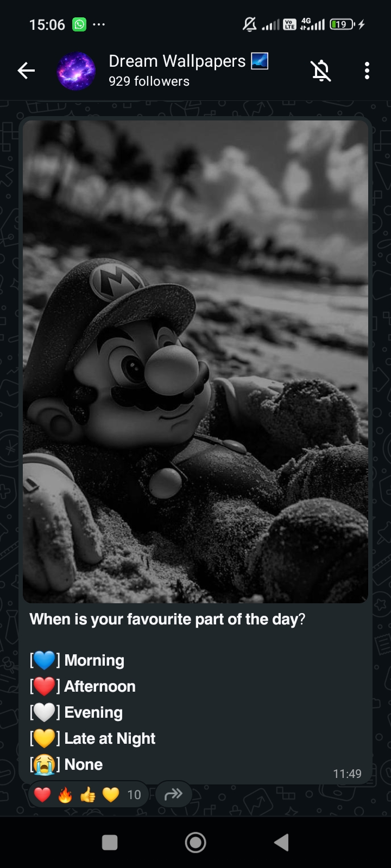Tap the red heart next to Afternoon
Viewport: 391px width, 868px height.
tap(45, 686)
